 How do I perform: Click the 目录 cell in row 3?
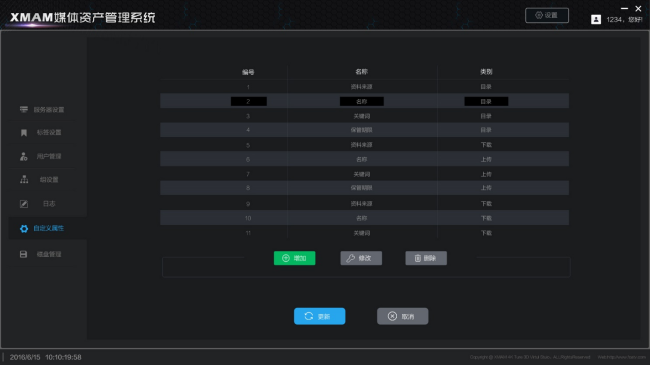(x=486, y=116)
